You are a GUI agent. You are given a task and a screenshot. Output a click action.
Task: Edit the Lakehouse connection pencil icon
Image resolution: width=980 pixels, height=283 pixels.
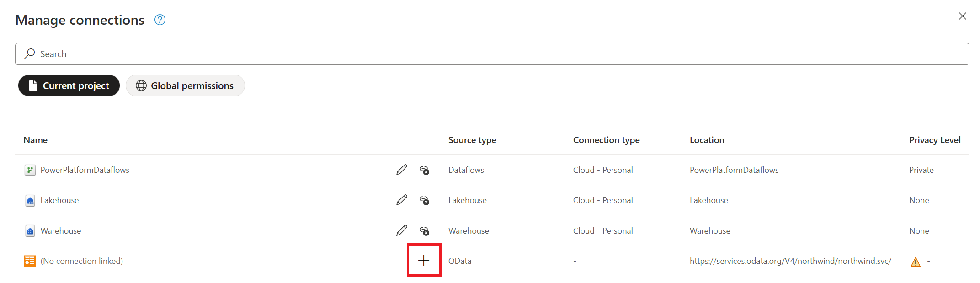pyautogui.click(x=402, y=200)
